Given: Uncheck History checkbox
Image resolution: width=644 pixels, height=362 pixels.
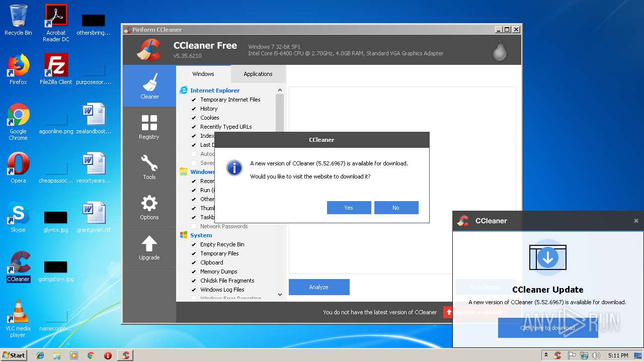Looking at the screenshot, I should pos(194,109).
